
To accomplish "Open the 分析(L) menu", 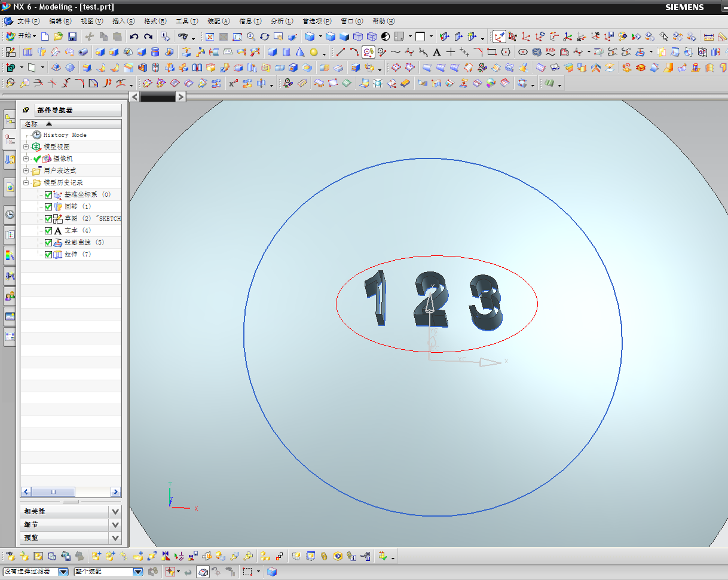I will tap(282, 22).
